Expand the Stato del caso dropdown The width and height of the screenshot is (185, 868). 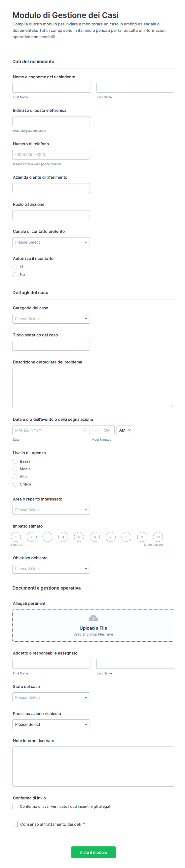pos(51,697)
